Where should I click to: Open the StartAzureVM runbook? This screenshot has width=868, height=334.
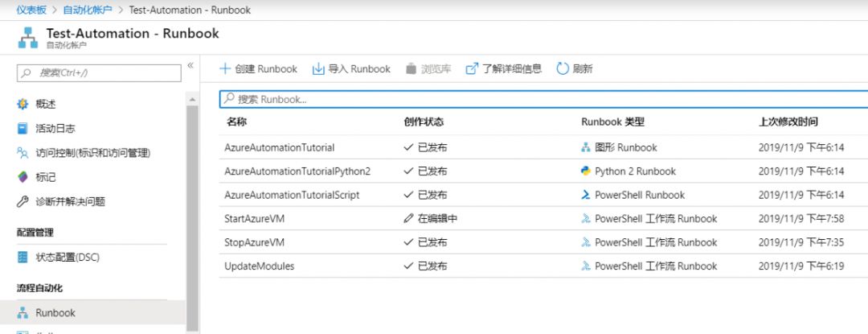click(254, 219)
